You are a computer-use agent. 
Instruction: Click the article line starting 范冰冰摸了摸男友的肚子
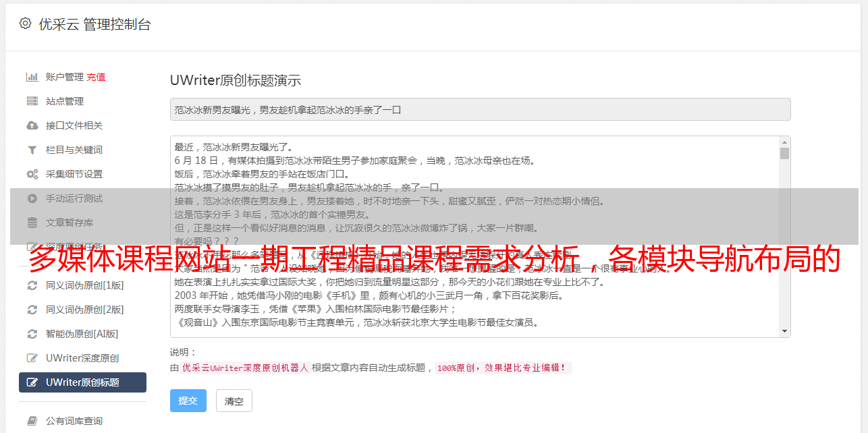click(x=309, y=187)
